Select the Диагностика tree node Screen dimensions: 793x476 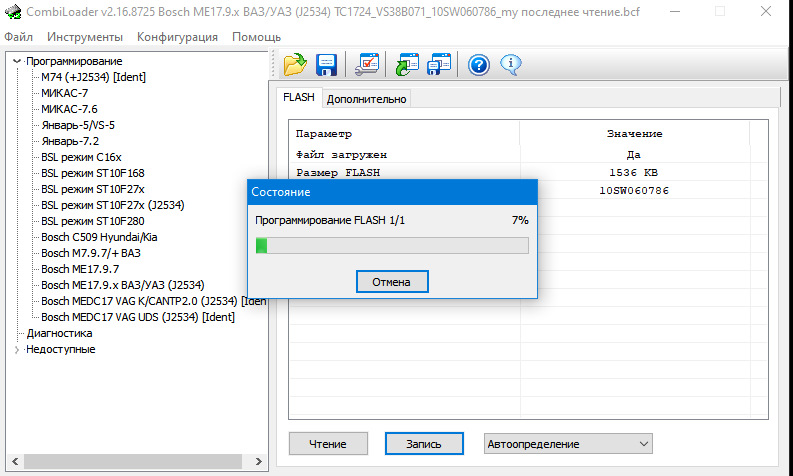pyautogui.click(x=60, y=333)
